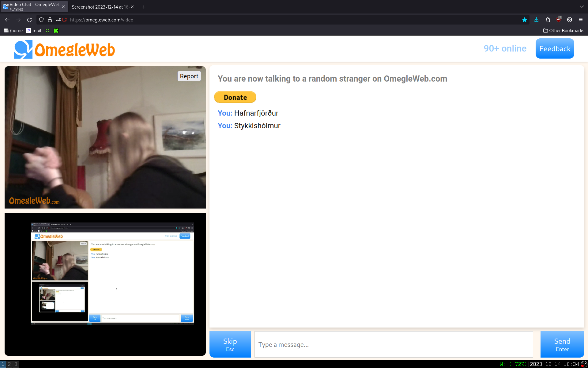
Task: Switch to workspace 1
Action: [x=3, y=364]
